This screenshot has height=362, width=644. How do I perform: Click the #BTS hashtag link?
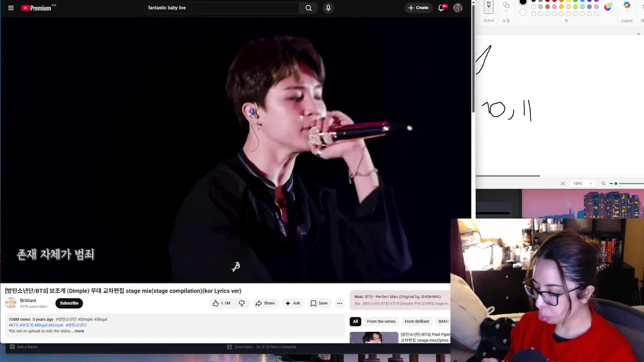coord(13,325)
